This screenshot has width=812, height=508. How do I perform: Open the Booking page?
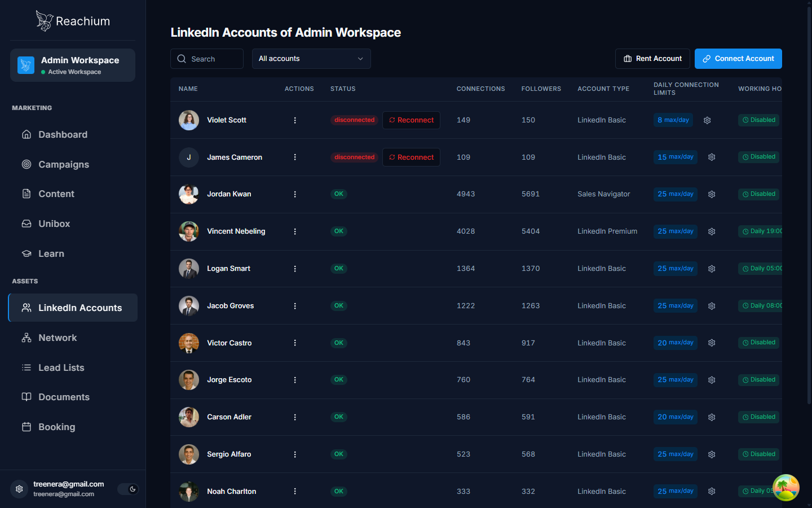[73, 427]
